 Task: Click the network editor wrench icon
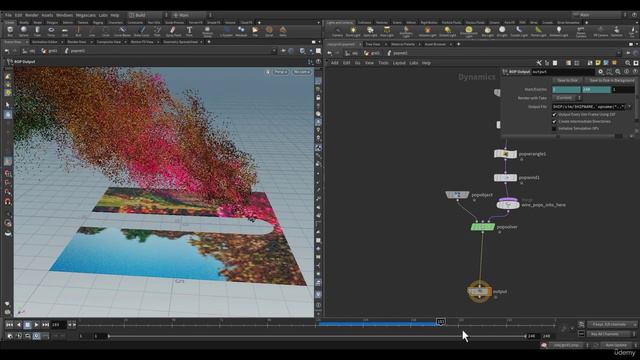pos(539,63)
